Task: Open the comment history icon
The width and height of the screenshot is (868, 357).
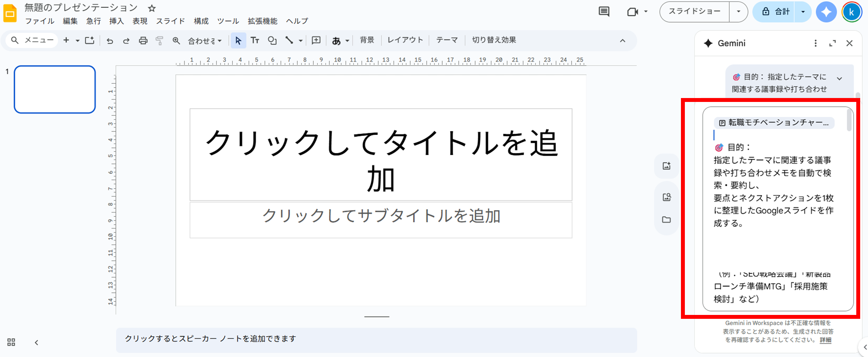Action: 604,12
